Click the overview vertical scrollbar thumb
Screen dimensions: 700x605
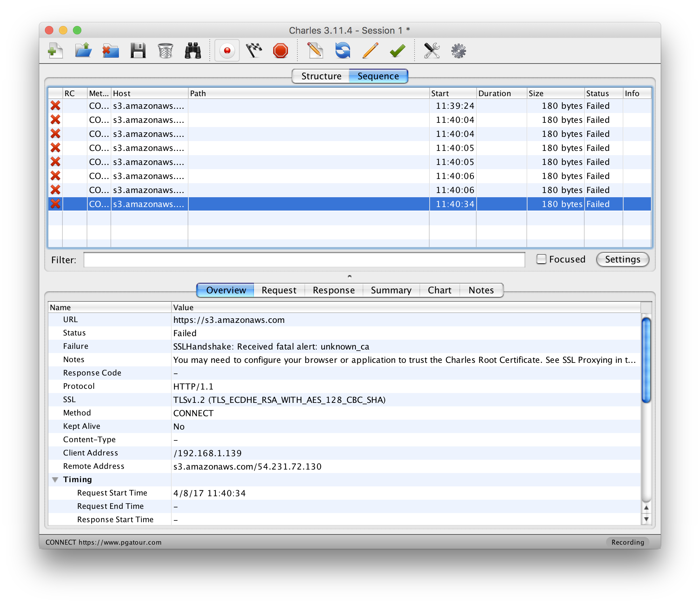coord(646,360)
